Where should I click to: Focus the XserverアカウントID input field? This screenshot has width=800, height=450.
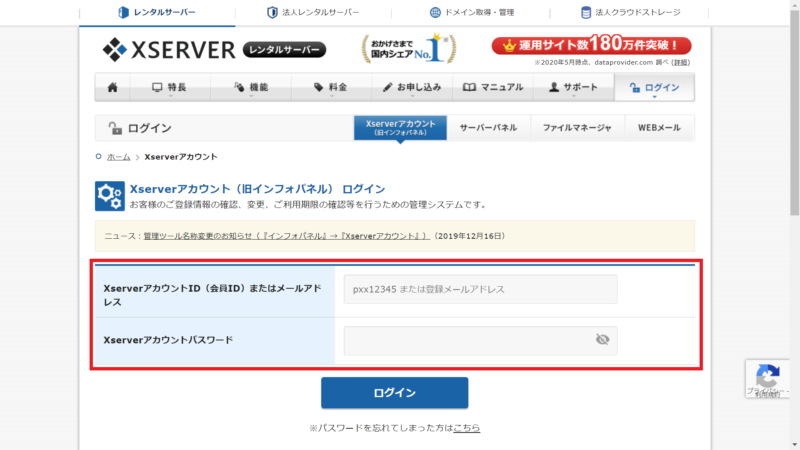[x=481, y=289]
